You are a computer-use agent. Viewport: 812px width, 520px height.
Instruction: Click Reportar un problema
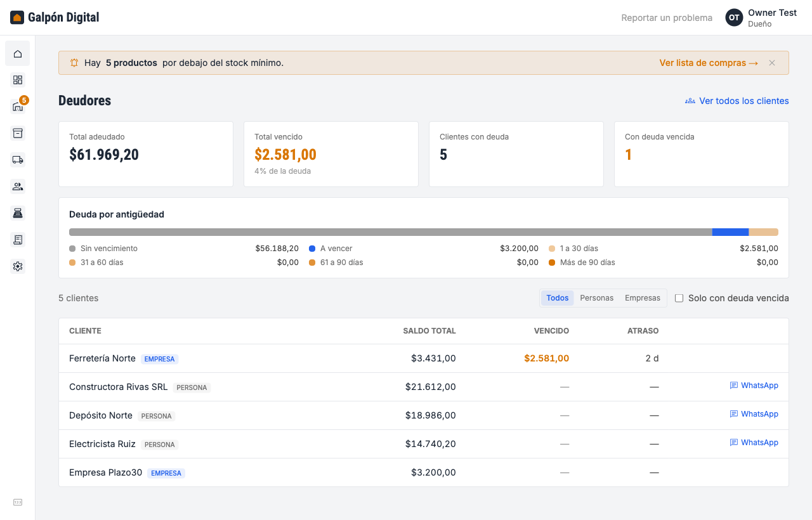[667, 18]
